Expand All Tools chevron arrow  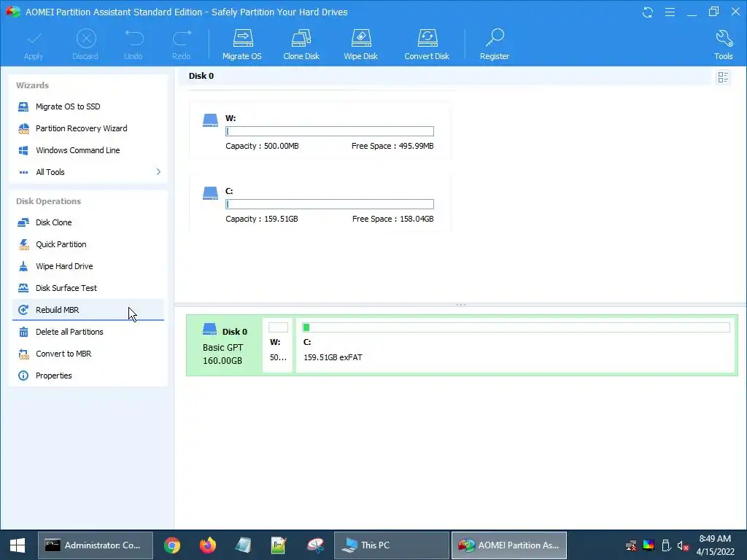pyautogui.click(x=158, y=172)
